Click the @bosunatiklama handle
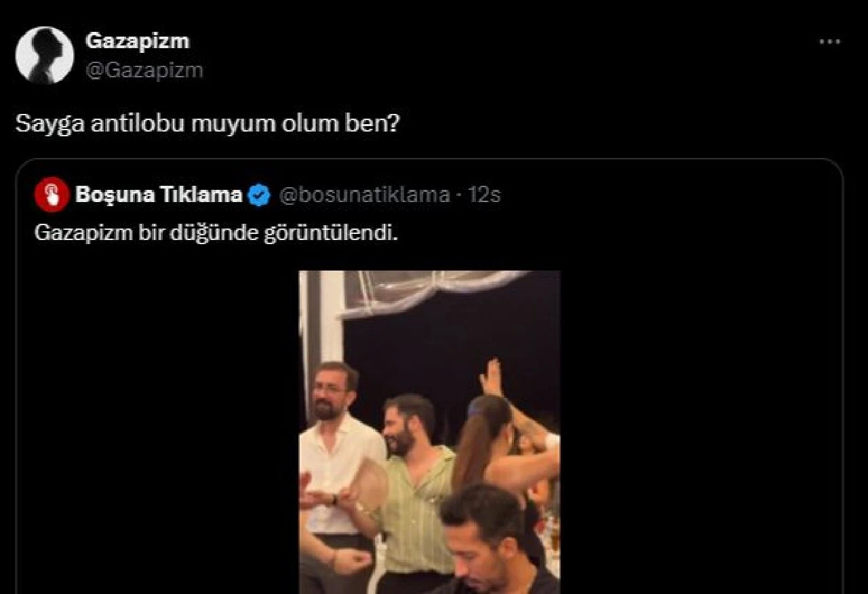This screenshot has height=594, width=868. 364,195
